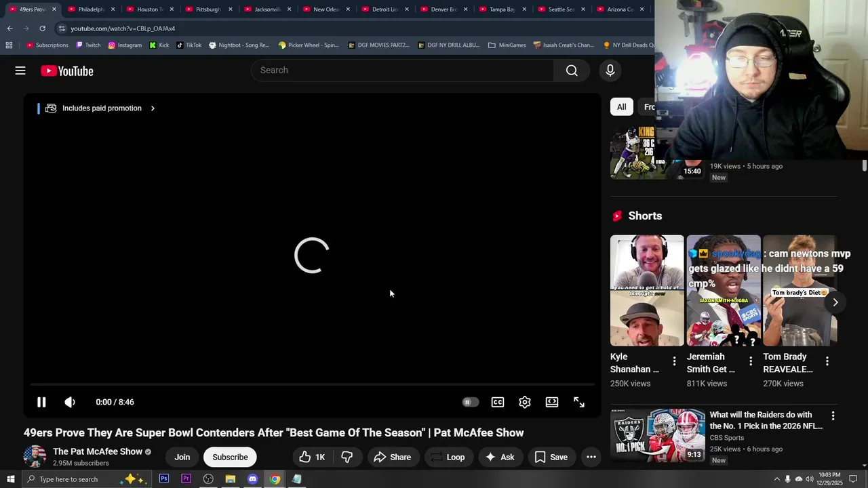Image resolution: width=868 pixels, height=488 pixels.
Task: Expand the MiniGames bookmark folder
Action: (507, 45)
